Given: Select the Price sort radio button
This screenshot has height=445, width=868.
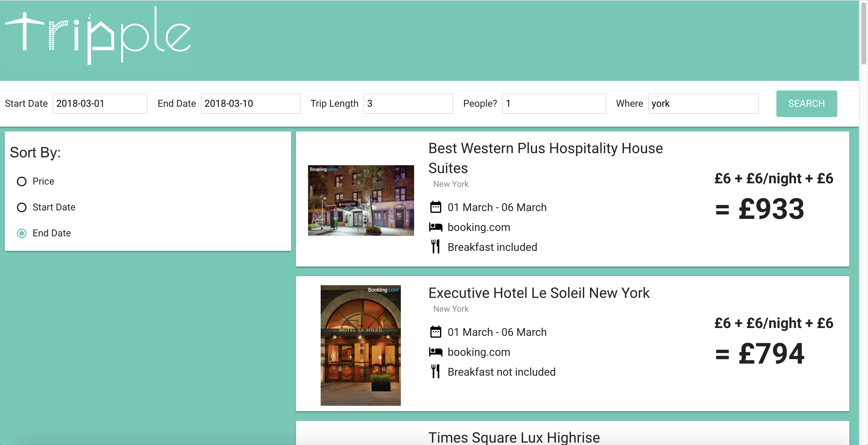Looking at the screenshot, I should tap(22, 181).
